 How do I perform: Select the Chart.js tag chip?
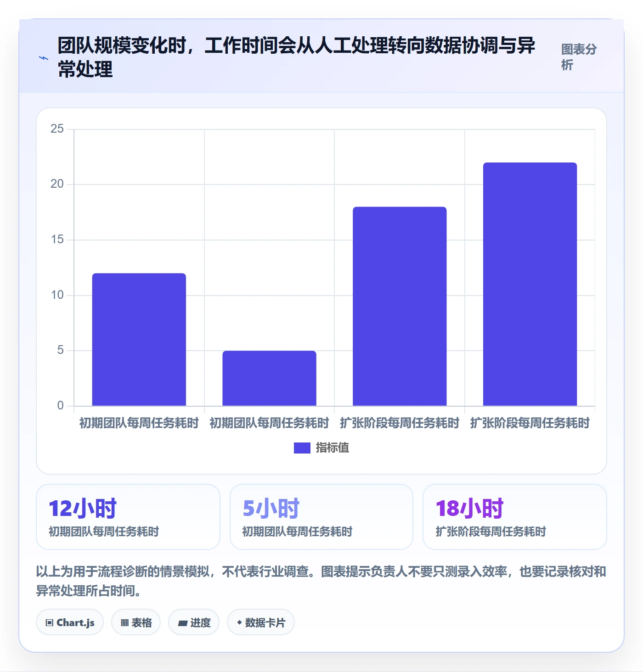click(x=70, y=622)
